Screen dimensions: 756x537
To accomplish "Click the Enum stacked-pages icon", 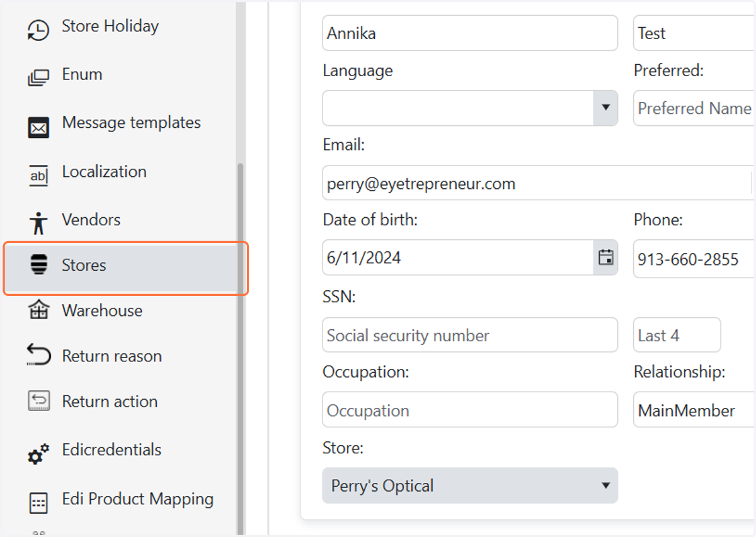I will tap(38, 78).
